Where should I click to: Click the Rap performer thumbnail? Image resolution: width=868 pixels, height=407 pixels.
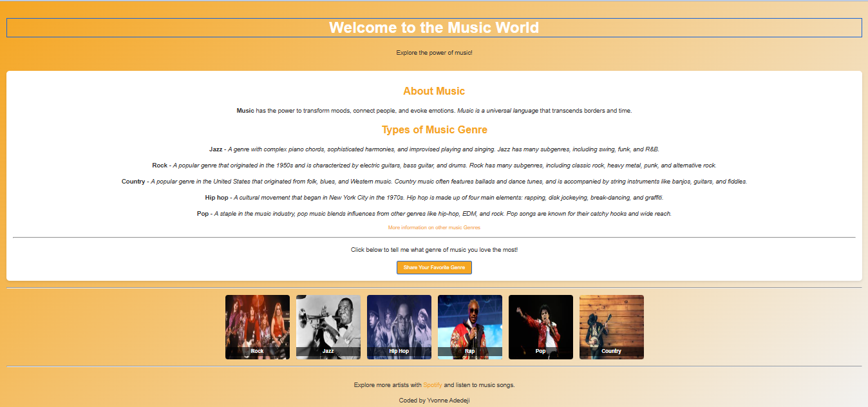(x=469, y=327)
